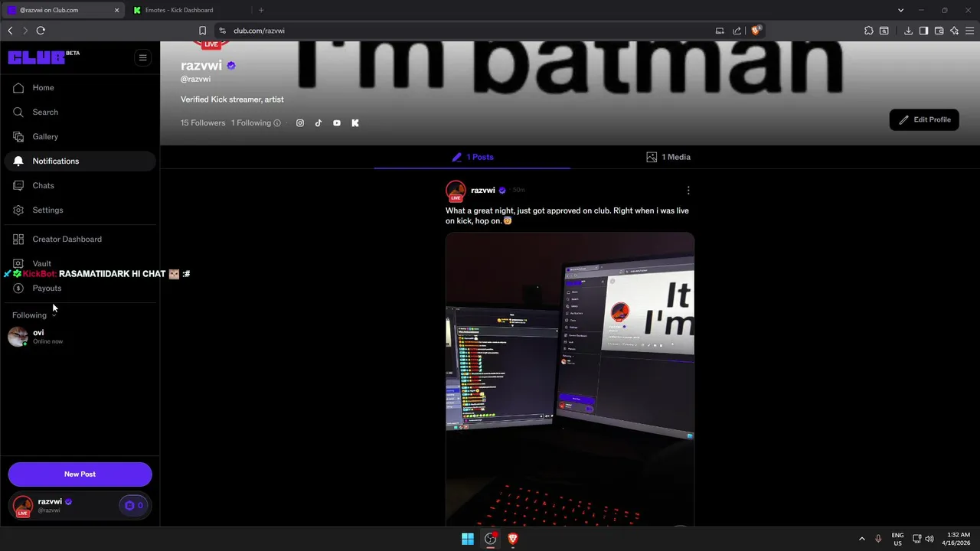Switch to the 1 Posts tab

[472, 157]
